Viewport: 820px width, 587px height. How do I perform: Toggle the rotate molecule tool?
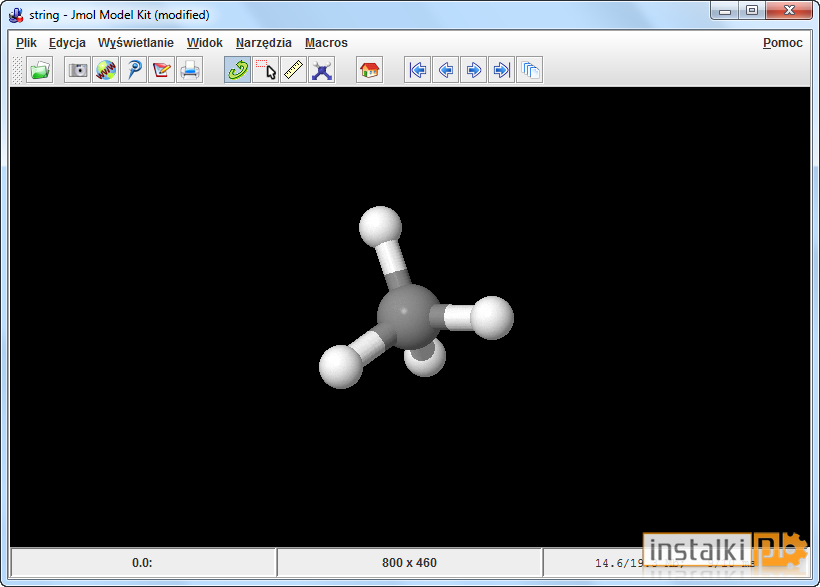[237, 70]
